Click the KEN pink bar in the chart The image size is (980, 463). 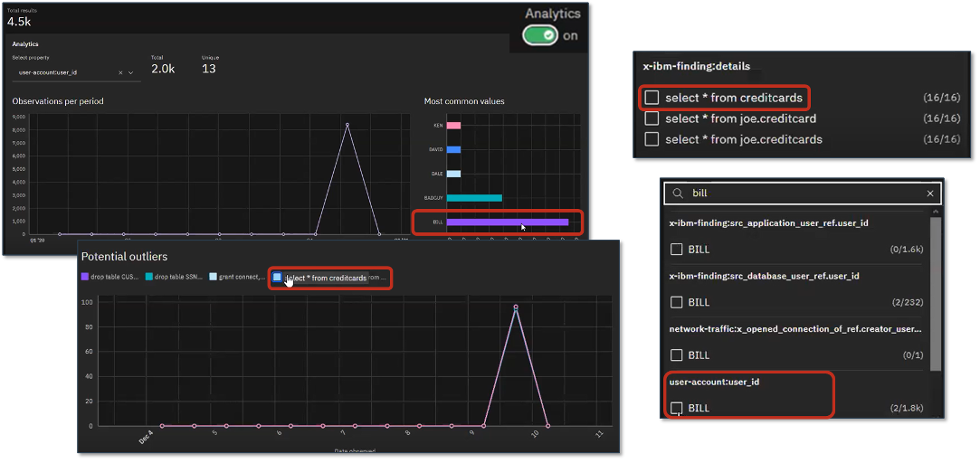(454, 126)
